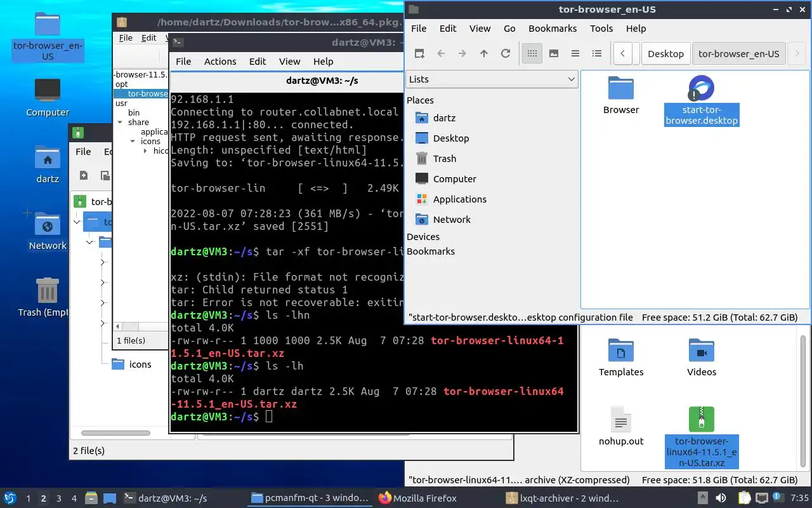Image resolution: width=812 pixels, height=508 pixels.
Task: Click path bar left scroll arrow
Action: click(623, 53)
